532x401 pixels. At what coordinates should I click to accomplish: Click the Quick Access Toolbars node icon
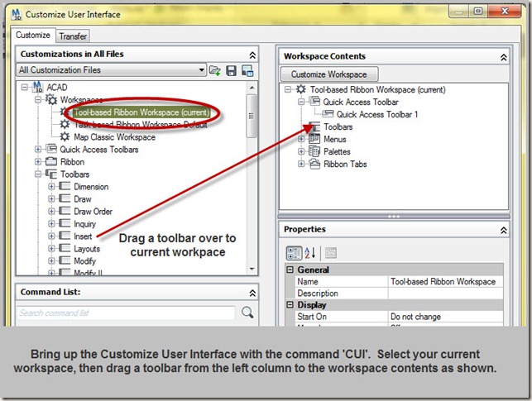click(x=51, y=149)
